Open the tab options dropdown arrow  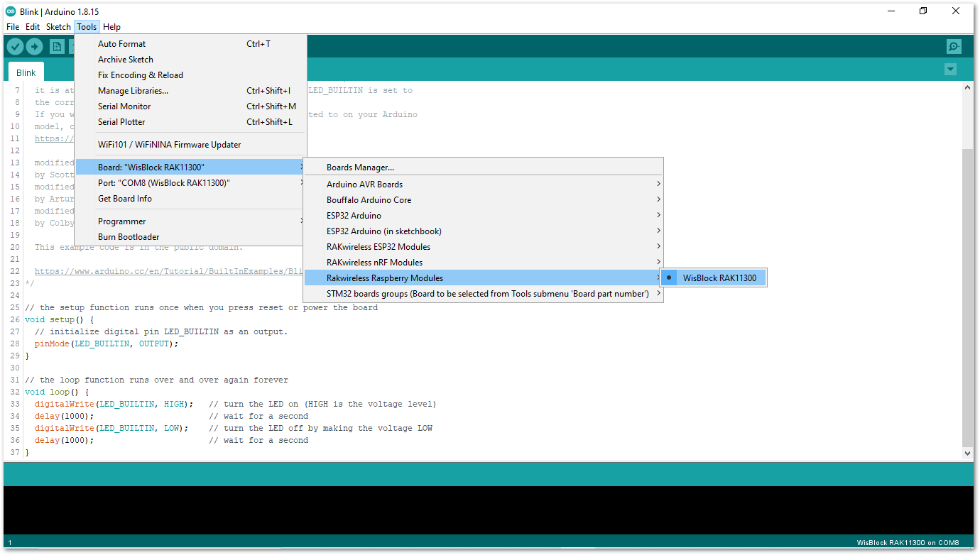click(x=950, y=70)
